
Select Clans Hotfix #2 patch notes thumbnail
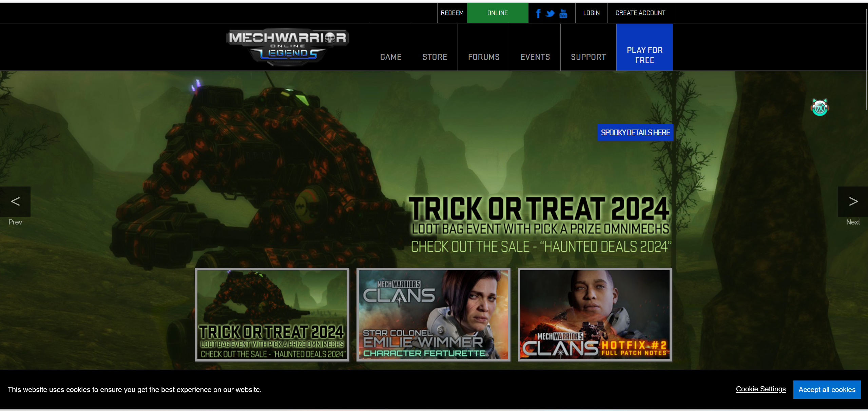point(595,315)
